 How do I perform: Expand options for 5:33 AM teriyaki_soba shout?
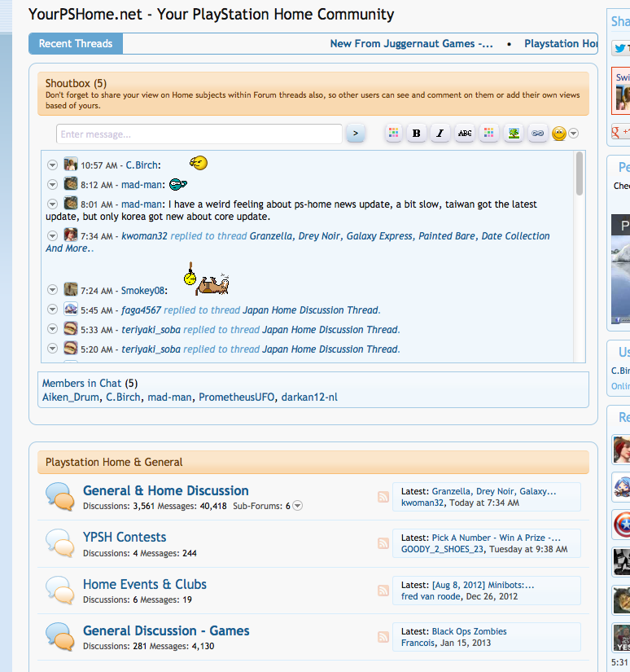coord(52,329)
